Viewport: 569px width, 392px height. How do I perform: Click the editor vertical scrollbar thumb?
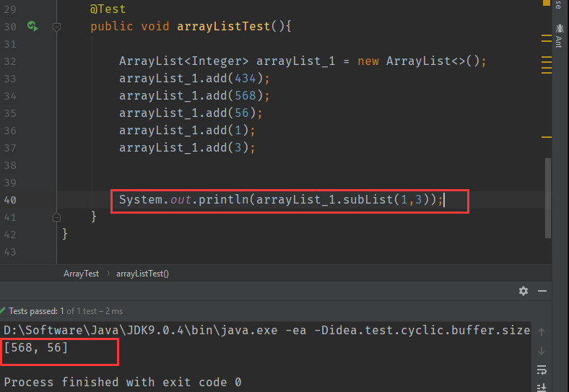tap(548, 198)
